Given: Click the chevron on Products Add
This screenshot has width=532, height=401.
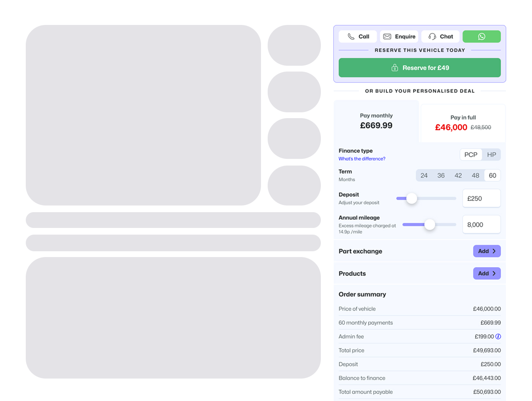Looking at the screenshot, I should 494,274.
